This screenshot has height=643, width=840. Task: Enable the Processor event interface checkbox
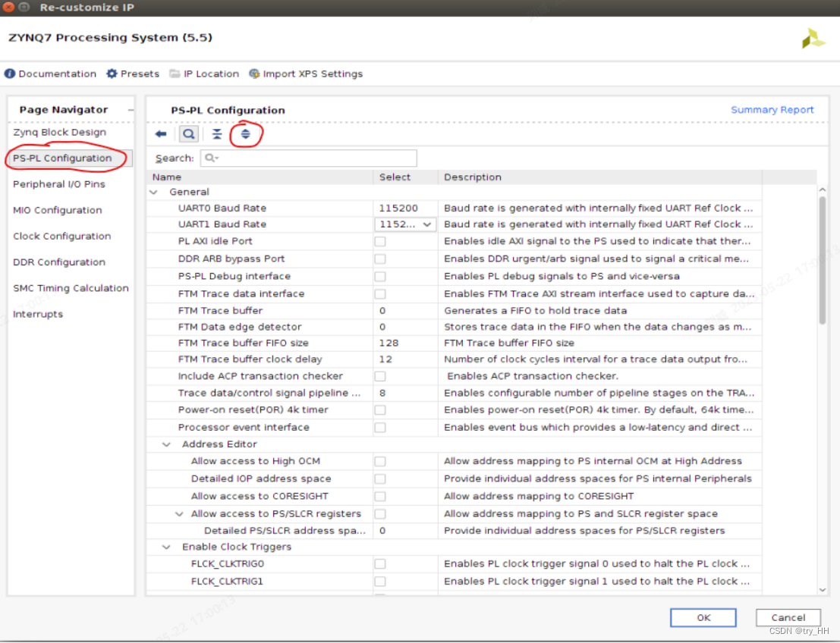[380, 428]
